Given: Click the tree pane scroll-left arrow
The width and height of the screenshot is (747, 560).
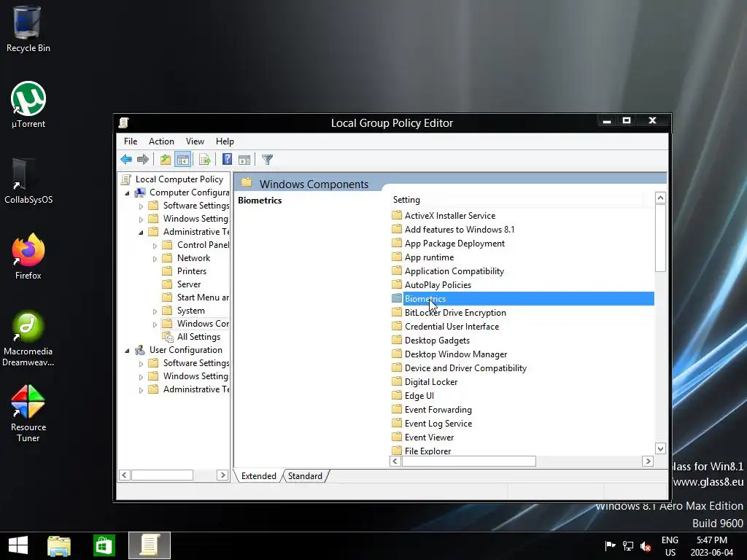Looking at the screenshot, I should [124, 475].
